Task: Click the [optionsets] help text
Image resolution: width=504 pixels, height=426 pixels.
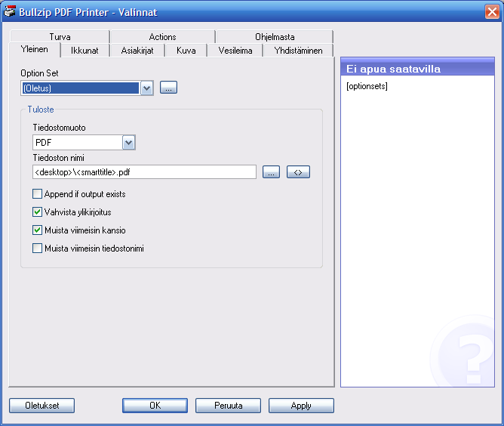Action: point(367,86)
